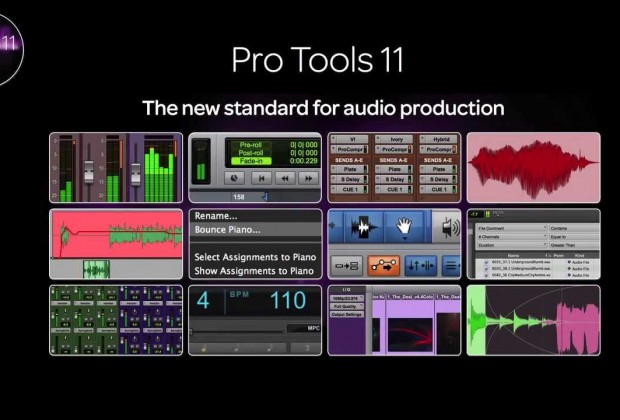
Task: Choose Show Assignments to Piano
Action: point(255,271)
